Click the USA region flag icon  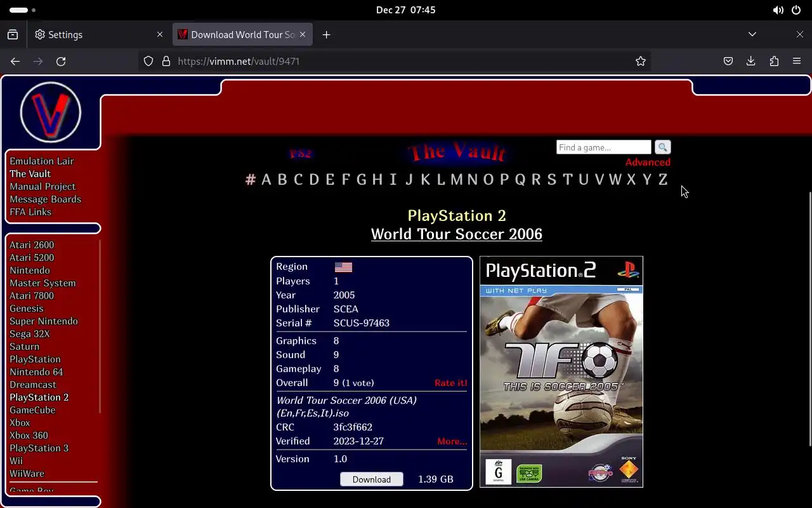pos(343,267)
